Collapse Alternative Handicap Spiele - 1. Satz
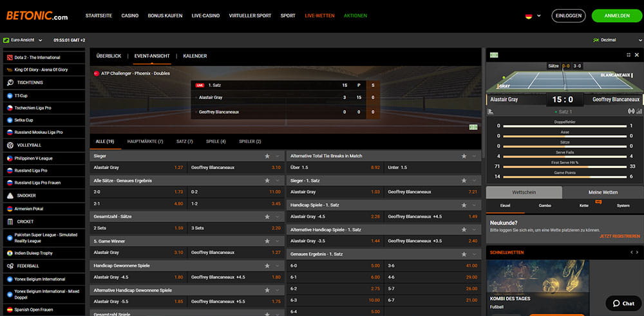 tap(475, 230)
